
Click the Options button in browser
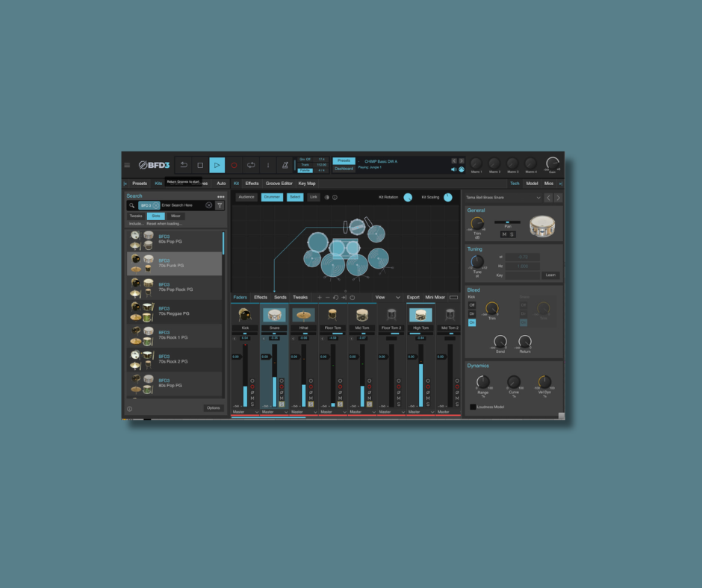point(214,408)
